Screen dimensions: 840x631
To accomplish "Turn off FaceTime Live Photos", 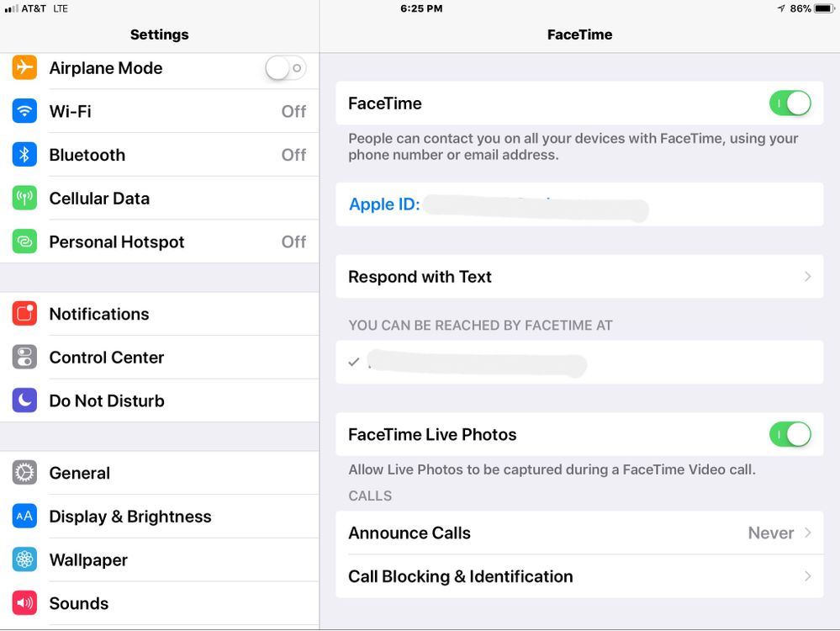I will (790, 434).
